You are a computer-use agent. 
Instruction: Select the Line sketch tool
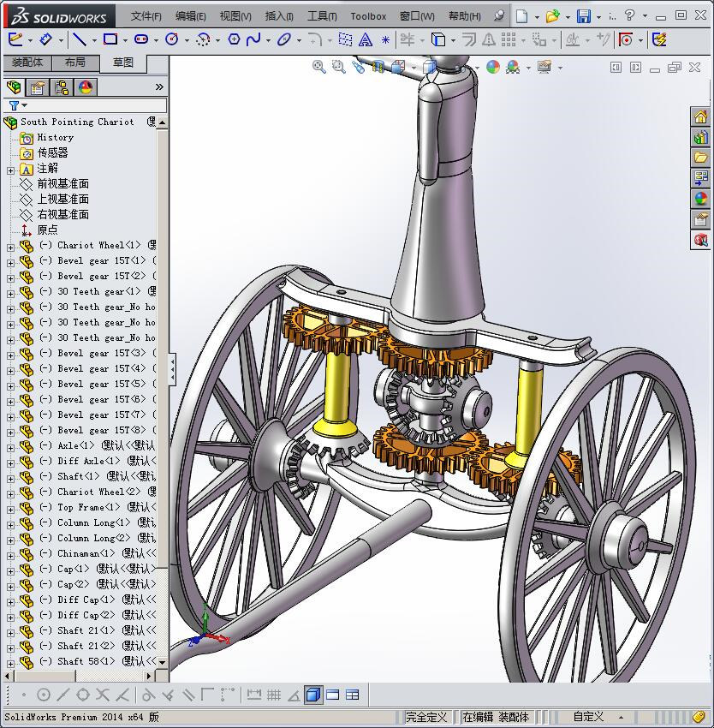[80, 39]
